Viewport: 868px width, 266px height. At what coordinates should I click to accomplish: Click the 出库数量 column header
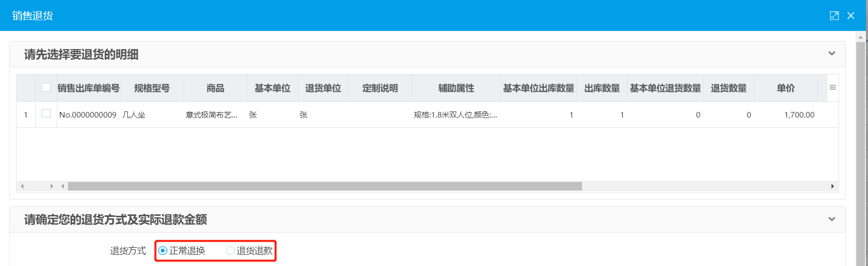602,88
